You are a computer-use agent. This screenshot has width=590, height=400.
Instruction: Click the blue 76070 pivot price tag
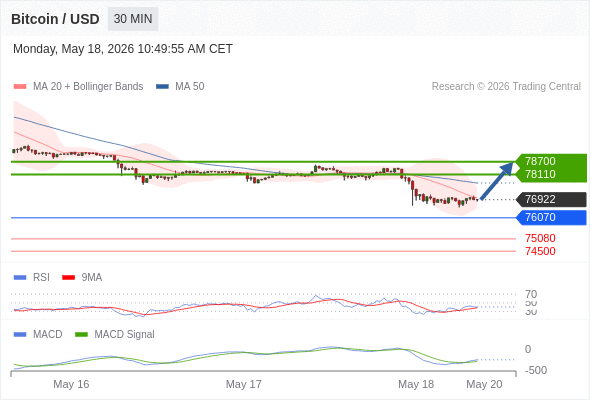pos(552,217)
